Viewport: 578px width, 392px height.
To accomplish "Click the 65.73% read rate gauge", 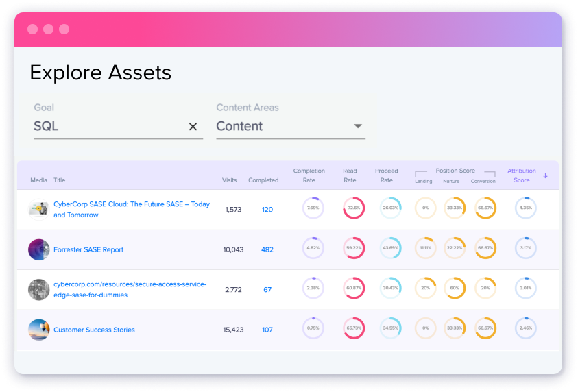I will [354, 328].
